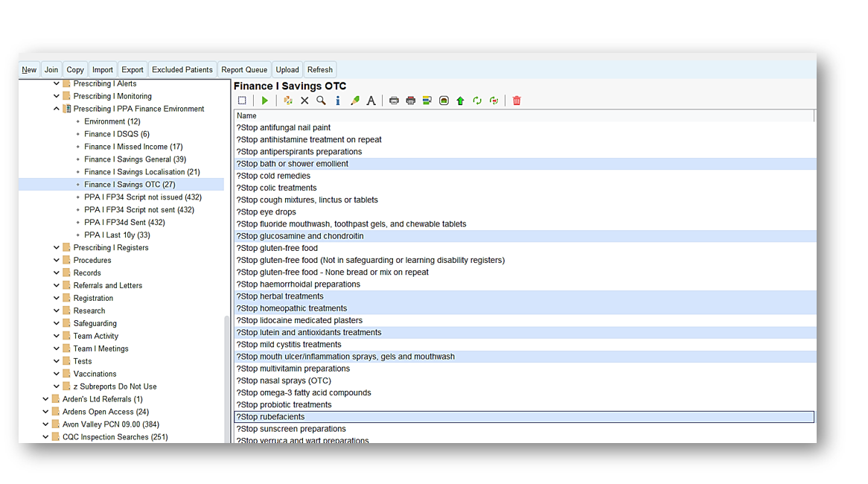The image size is (868, 484).
Task: Expand the Referrals and Letters folder
Action: 57,286
